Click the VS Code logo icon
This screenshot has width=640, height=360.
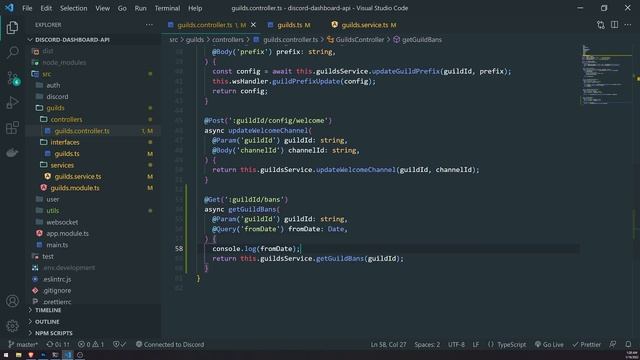tap(9, 8)
